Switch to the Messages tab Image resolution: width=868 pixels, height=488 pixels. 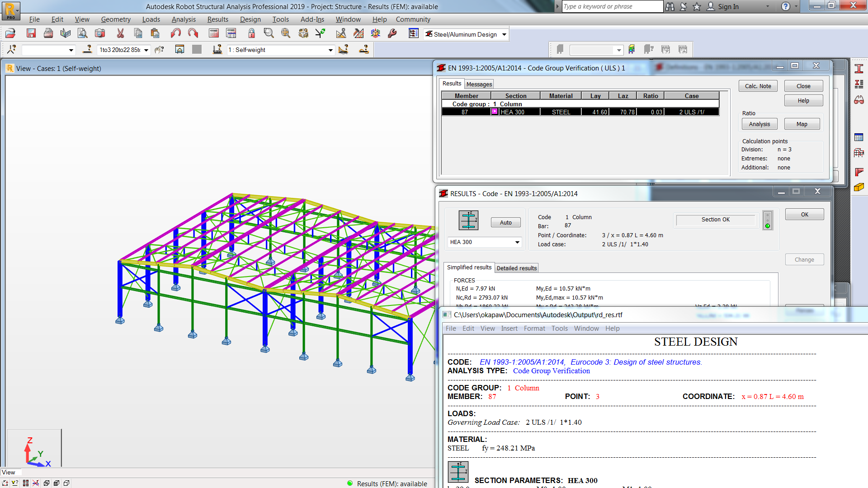click(479, 84)
